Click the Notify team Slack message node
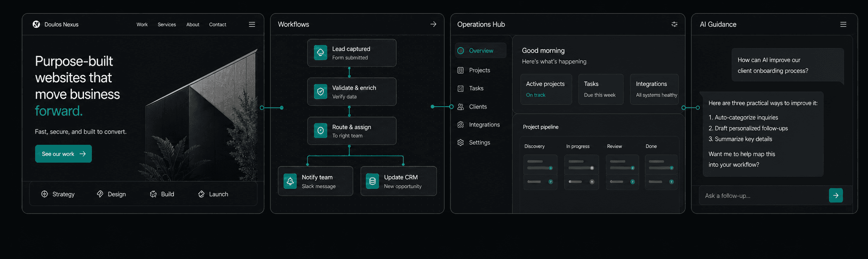 pyautogui.click(x=315, y=181)
